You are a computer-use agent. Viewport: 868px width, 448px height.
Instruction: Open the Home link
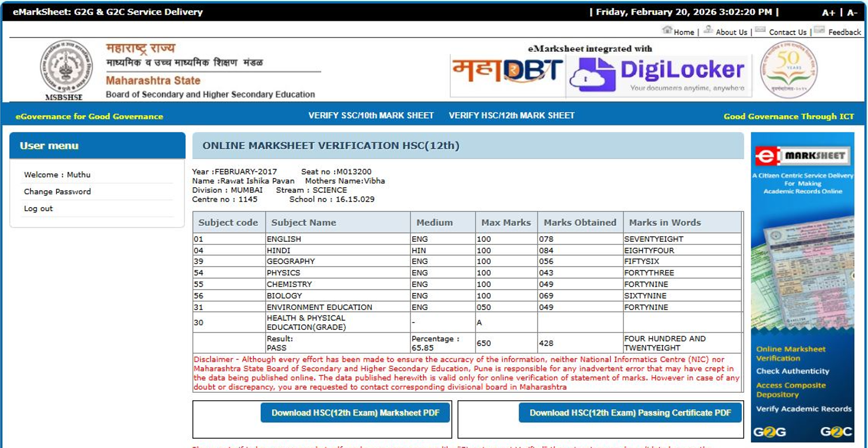pos(684,32)
